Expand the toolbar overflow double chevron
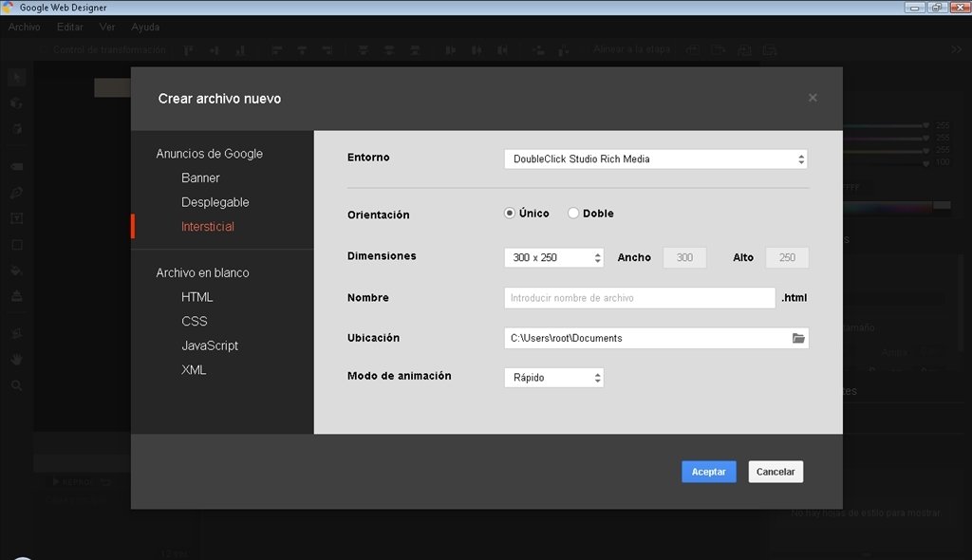 [957, 49]
